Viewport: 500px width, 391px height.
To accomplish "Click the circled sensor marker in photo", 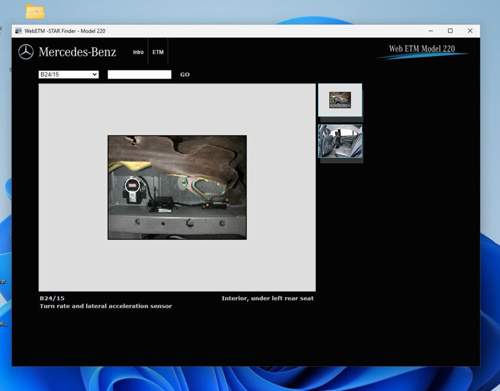I will (x=132, y=185).
